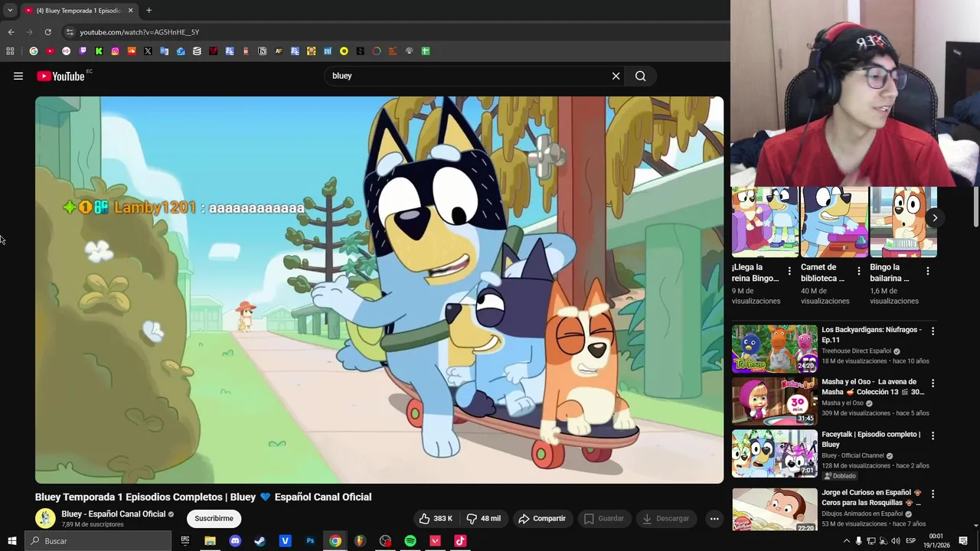Open Discord from the taskbar
This screenshot has width=980, height=551.
click(235, 541)
